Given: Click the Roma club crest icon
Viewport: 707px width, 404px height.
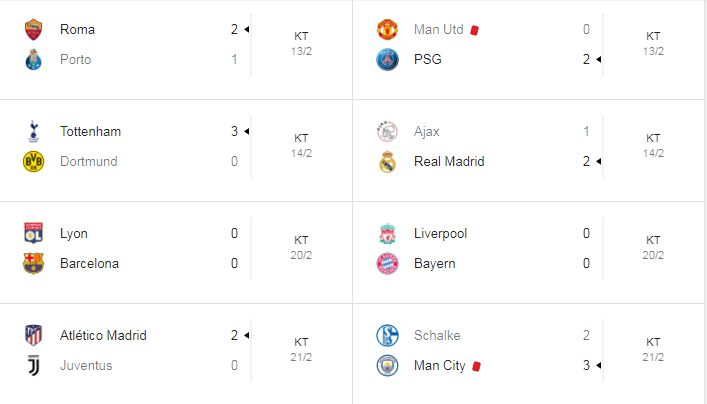Looking at the screenshot, I should (33, 29).
